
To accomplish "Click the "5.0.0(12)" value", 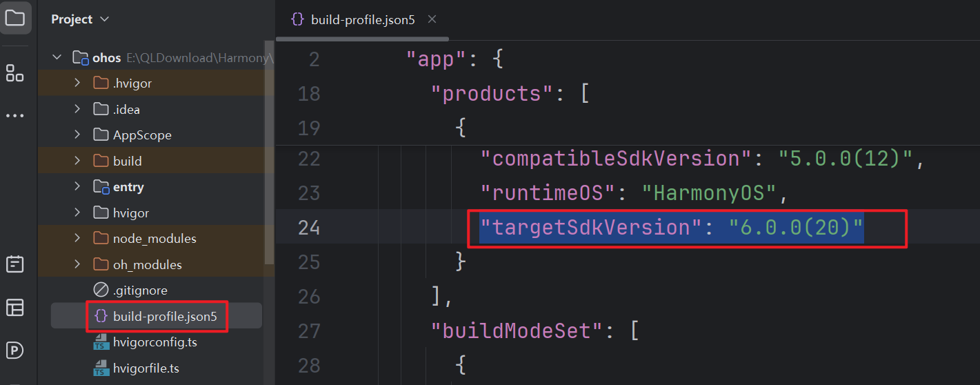I will coord(845,159).
